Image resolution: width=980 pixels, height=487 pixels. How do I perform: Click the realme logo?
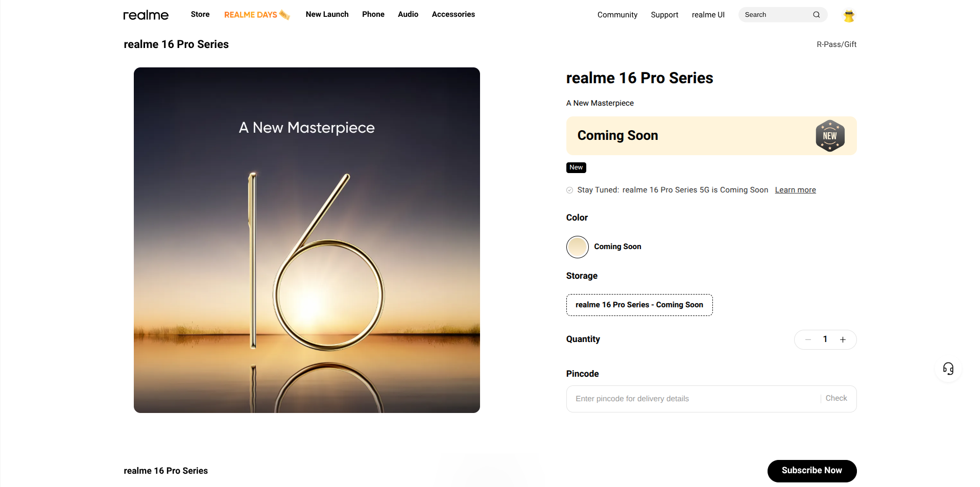coord(146,15)
